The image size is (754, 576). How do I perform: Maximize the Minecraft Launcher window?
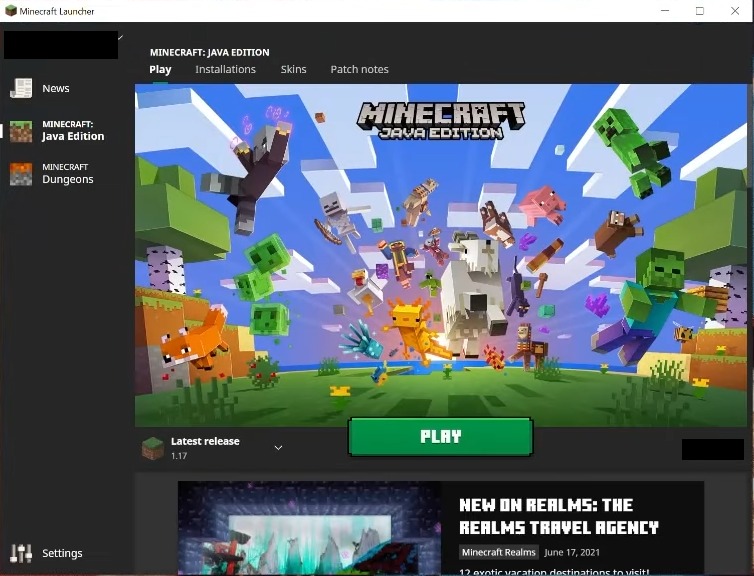click(x=700, y=11)
